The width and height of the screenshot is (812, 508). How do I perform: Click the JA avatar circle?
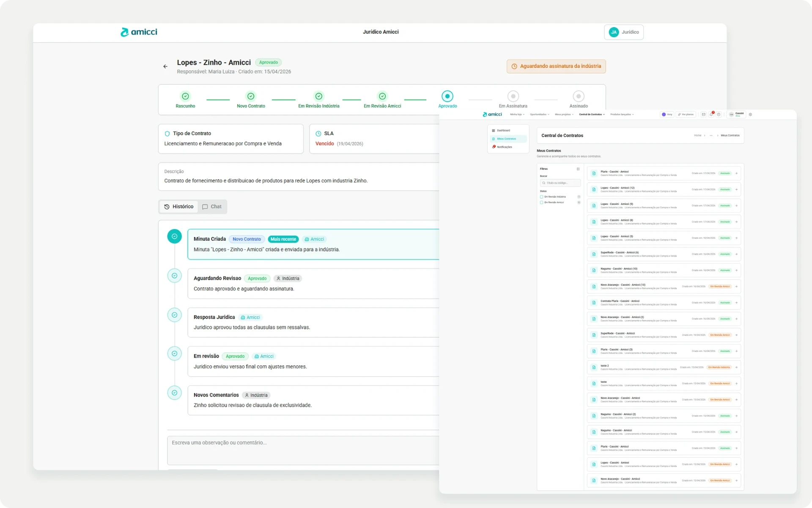614,32
